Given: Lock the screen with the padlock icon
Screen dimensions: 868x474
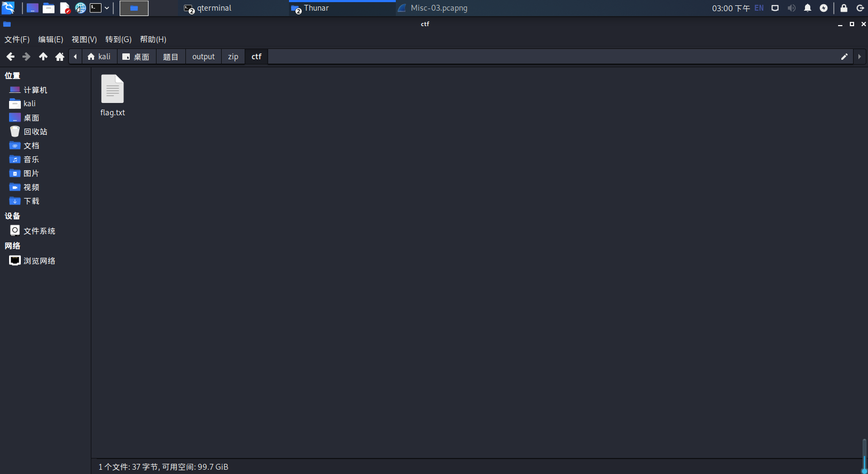Looking at the screenshot, I should coord(844,8).
